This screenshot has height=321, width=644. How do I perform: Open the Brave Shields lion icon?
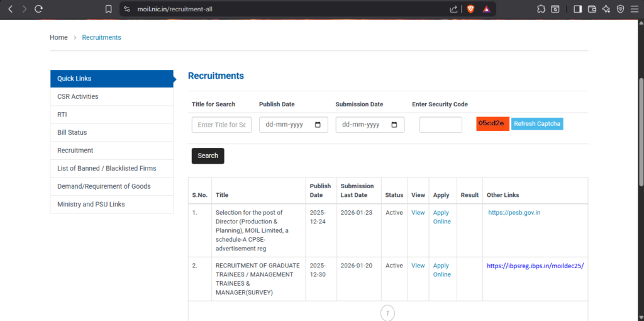[x=470, y=9]
